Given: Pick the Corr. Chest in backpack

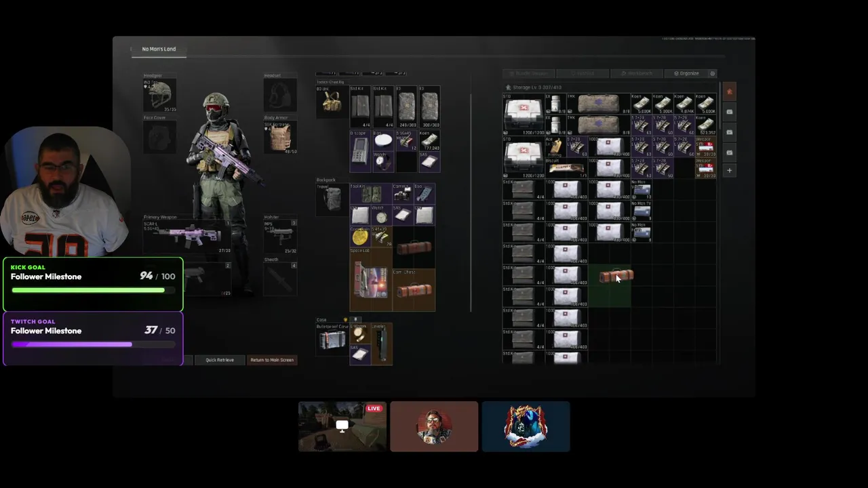Looking at the screenshot, I should click(414, 291).
